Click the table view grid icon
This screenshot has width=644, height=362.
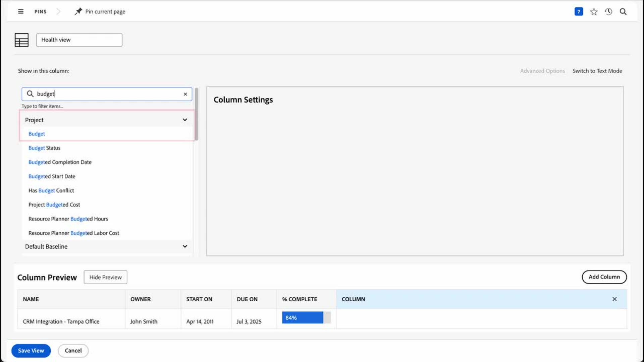point(21,40)
